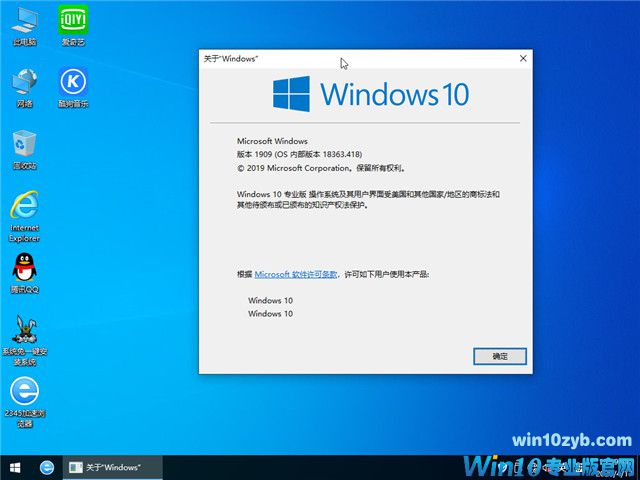Click the version 1909 build text line
The image size is (640, 480).
click(x=299, y=154)
